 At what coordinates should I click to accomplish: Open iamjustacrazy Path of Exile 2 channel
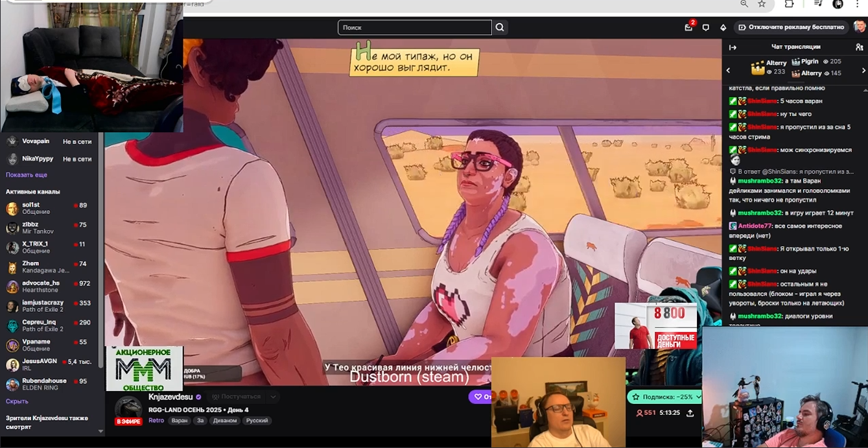pyautogui.click(x=48, y=306)
